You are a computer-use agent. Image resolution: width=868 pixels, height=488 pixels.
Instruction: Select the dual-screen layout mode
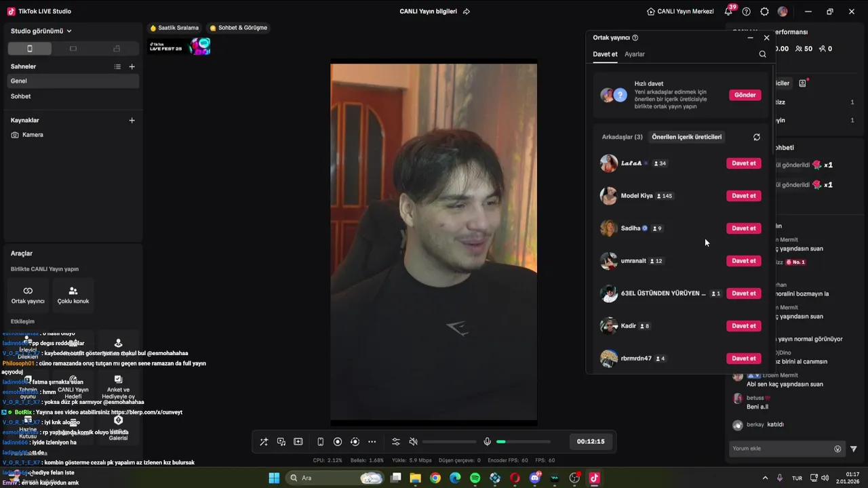click(117, 49)
